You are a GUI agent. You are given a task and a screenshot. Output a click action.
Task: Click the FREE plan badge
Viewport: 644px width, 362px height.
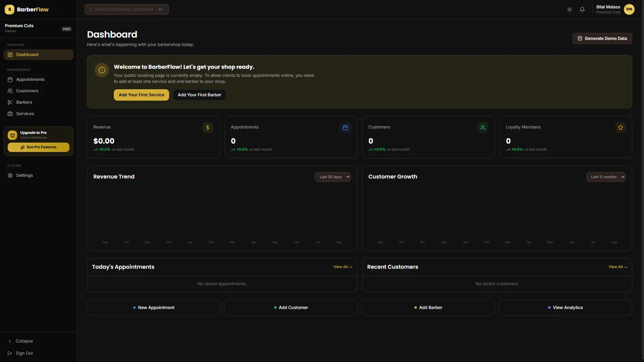tap(66, 29)
